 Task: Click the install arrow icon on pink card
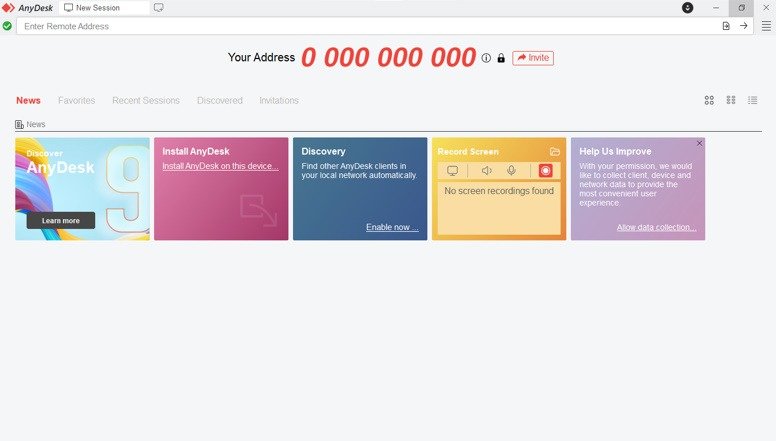point(258,210)
